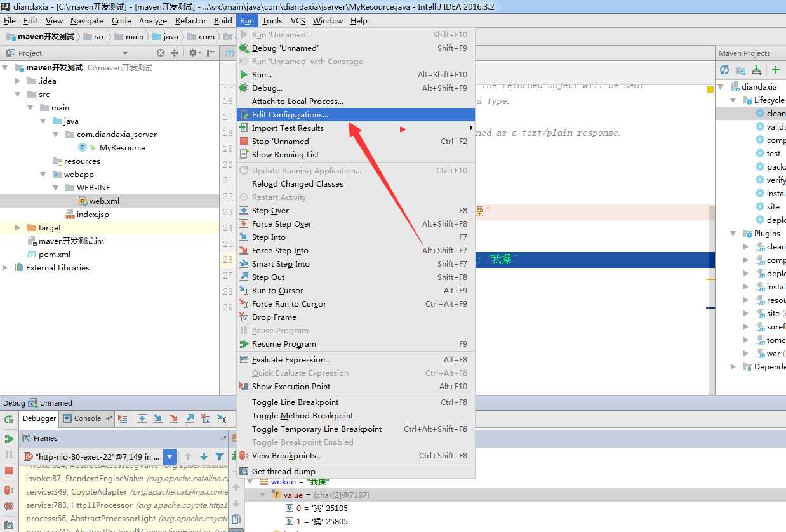This screenshot has width=786, height=532.
Task: Click Step Over icon in debugger toolbar
Action: [x=142, y=419]
